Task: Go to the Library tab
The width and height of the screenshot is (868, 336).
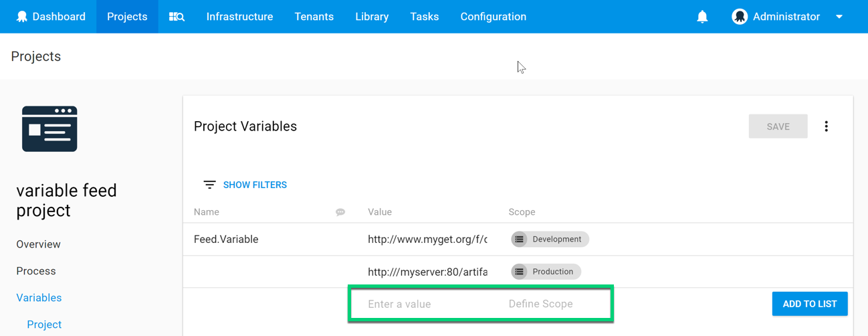Action: tap(372, 17)
